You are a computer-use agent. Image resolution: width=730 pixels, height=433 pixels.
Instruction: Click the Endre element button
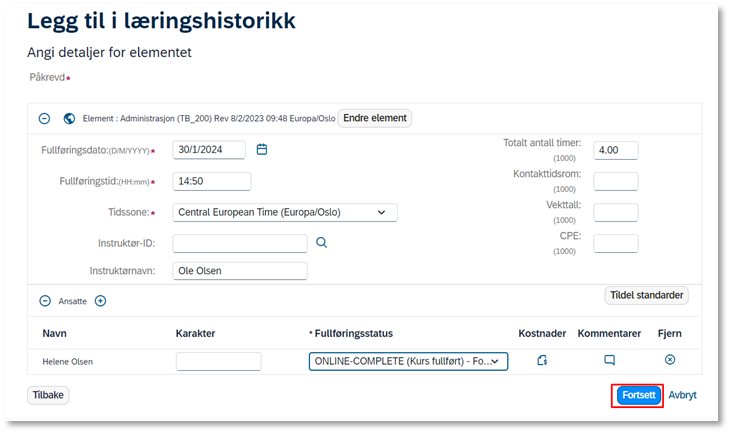[375, 118]
